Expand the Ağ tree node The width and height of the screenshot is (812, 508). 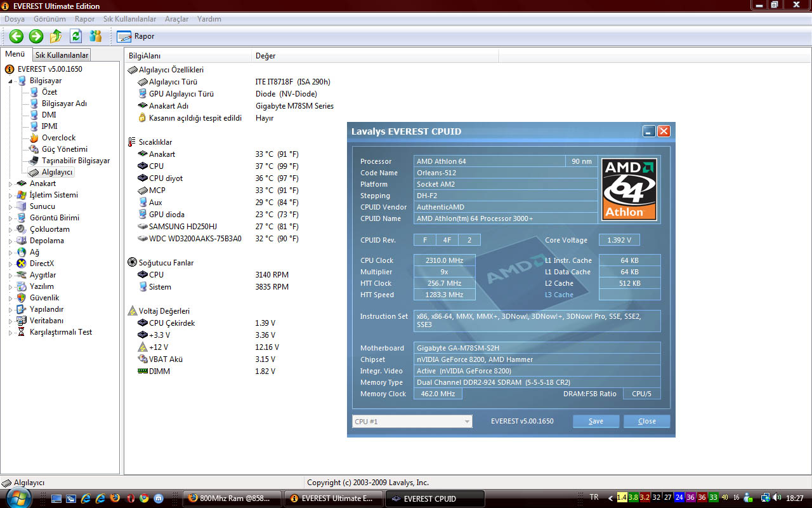pyautogui.click(x=10, y=252)
